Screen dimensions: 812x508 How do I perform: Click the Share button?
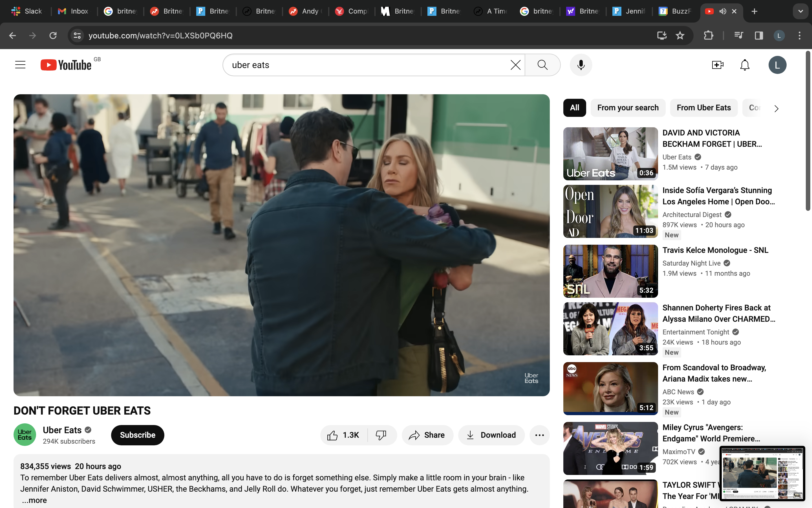pos(427,435)
